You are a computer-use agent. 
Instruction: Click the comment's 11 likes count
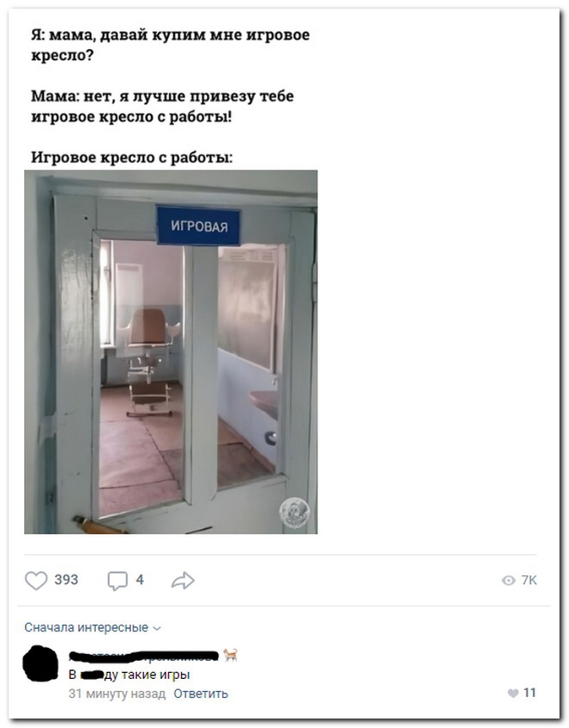pos(529,693)
